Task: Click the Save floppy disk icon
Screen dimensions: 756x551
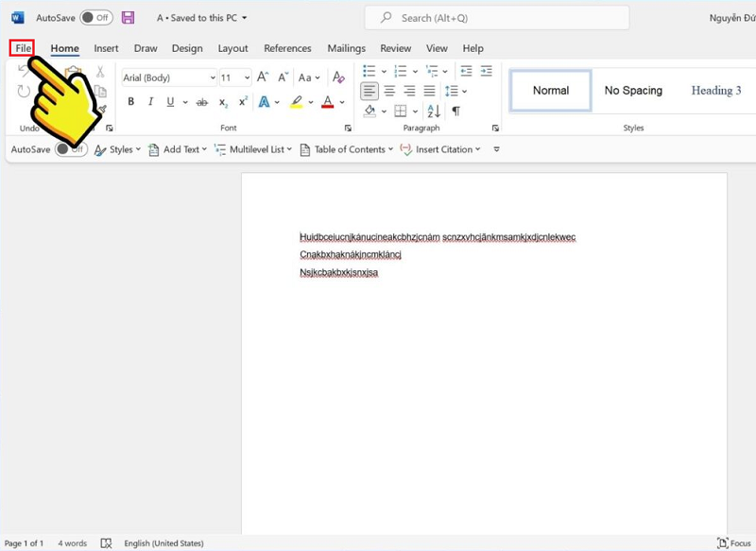Action: [x=129, y=18]
